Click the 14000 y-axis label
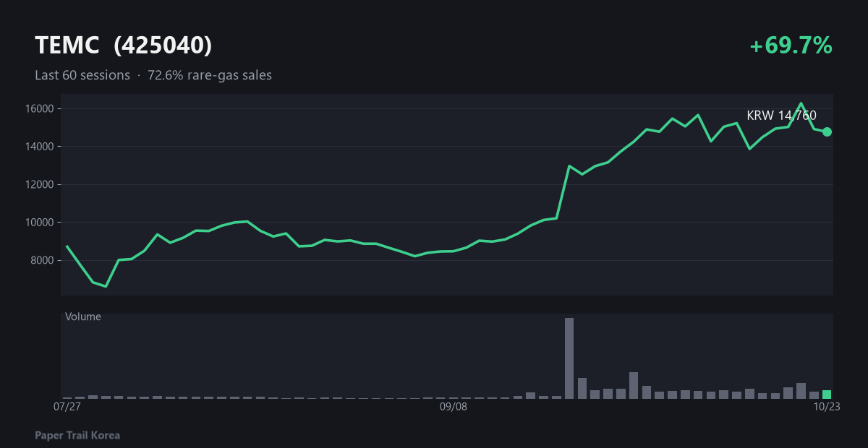This screenshot has width=868, height=448. [x=40, y=147]
